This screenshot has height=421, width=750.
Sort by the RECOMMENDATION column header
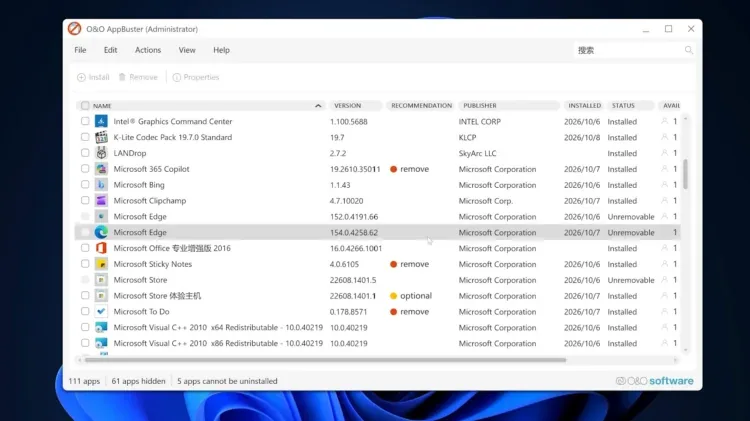tap(421, 105)
